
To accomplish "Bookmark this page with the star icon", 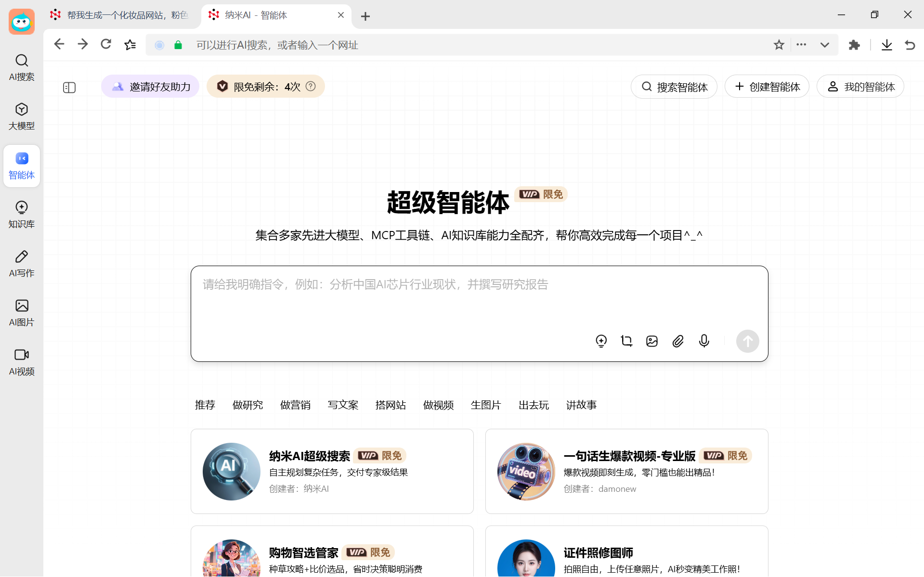I will 779,45.
